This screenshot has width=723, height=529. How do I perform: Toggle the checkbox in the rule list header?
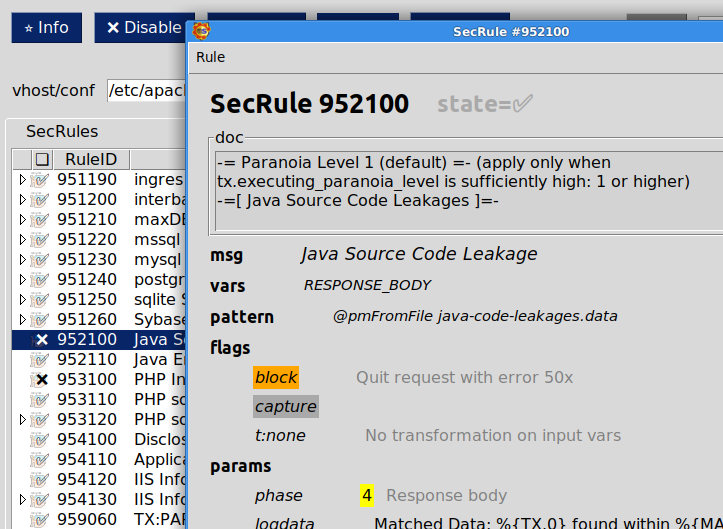click(41, 159)
